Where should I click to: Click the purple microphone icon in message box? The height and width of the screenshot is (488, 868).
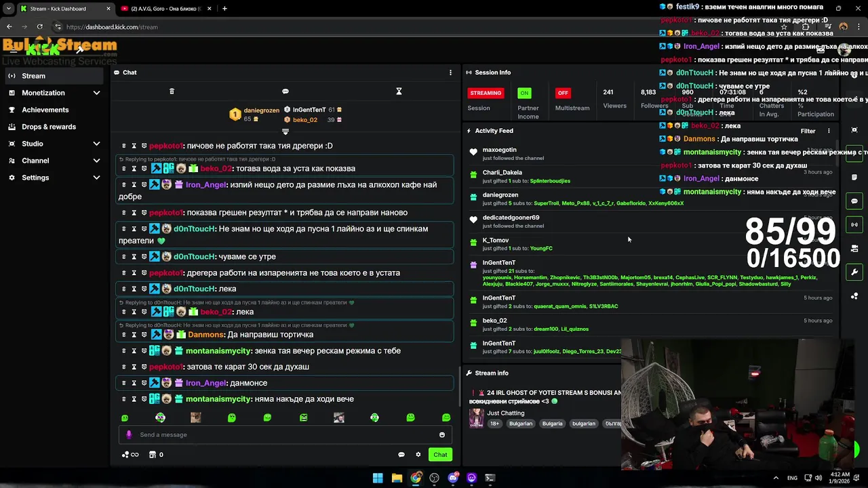[x=129, y=435]
